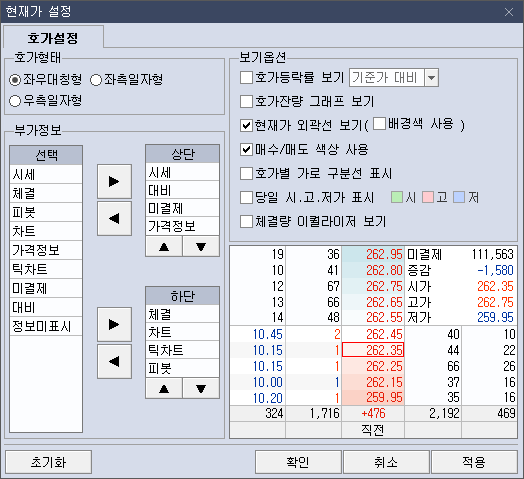Select 대비 in 상단 list
The width and height of the screenshot is (524, 479).
click(x=182, y=190)
